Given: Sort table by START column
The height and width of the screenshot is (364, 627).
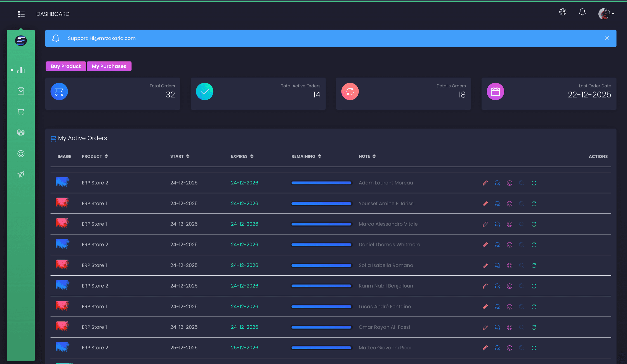Looking at the screenshot, I should click(x=180, y=156).
